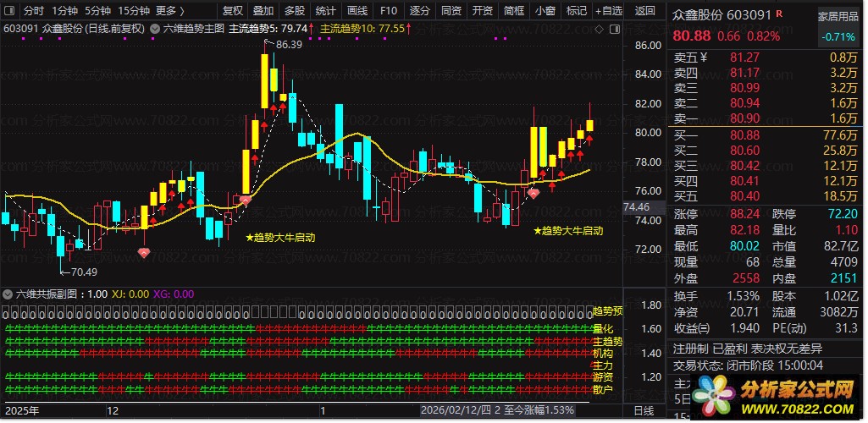Viewport: 868px width, 423px height.
Task: Select the 买一 80.88 bid row
Action: pyautogui.click(x=765, y=135)
